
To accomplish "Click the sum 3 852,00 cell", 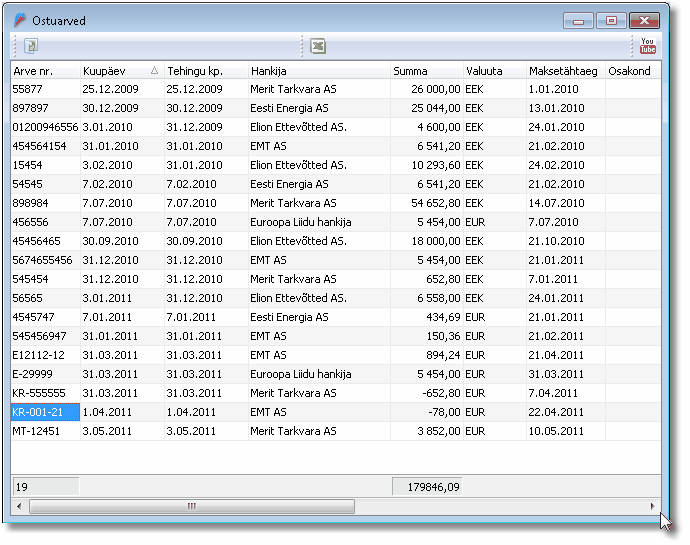I will [427, 431].
